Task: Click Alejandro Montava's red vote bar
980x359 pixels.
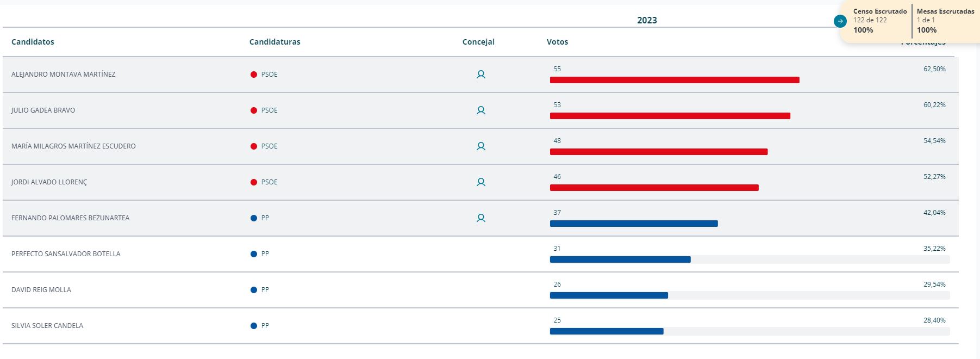Action: click(674, 80)
